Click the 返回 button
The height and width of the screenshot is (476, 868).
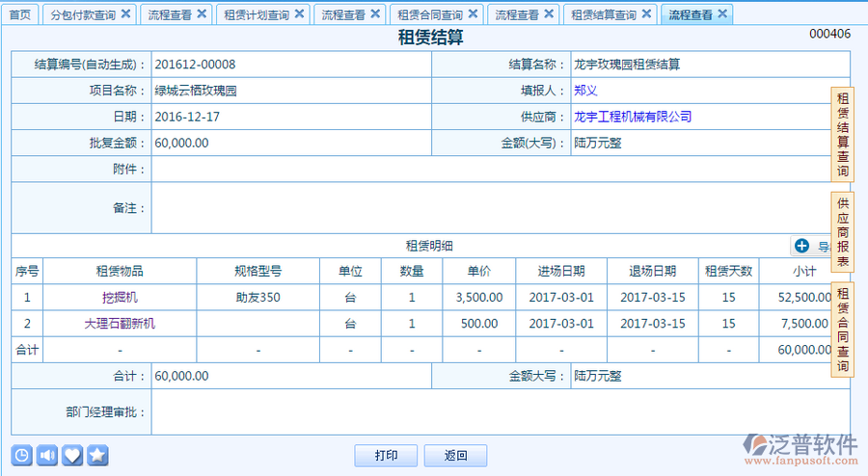coord(455,456)
